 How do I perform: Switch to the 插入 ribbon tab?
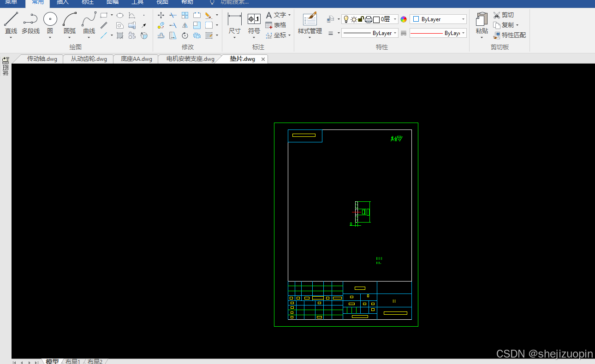62,2
